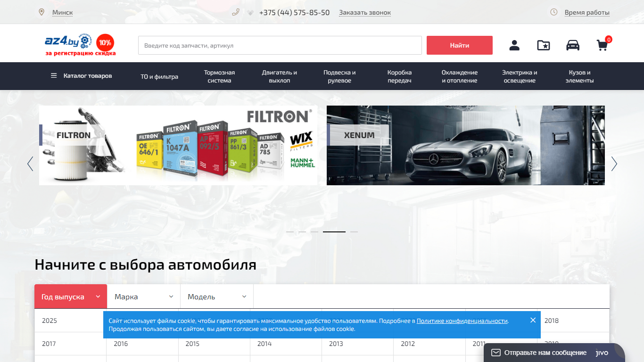Viewport: 644px width, 362px height.
Task: Select year 2014
Action: click(286, 344)
